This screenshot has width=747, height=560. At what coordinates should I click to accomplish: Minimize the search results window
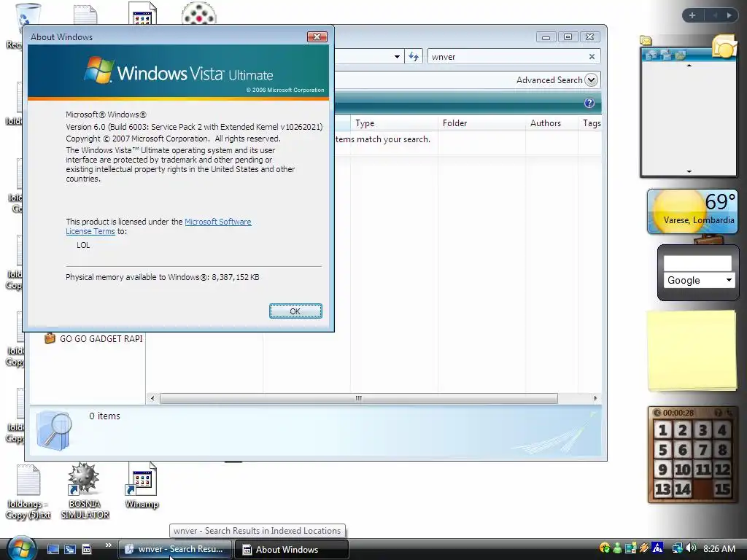tap(546, 37)
